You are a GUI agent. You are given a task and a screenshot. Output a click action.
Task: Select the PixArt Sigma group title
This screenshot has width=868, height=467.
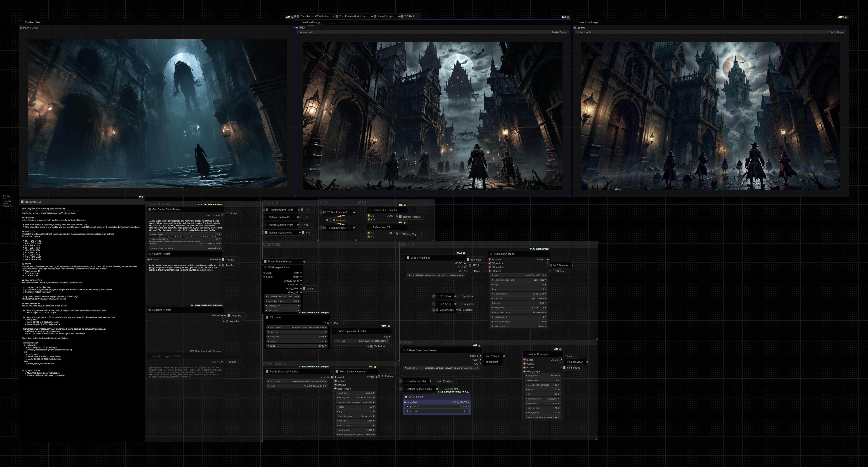(x=274, y=364)
